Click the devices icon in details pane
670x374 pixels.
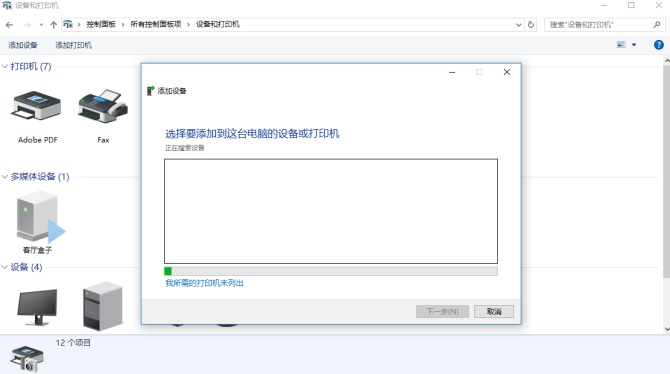(27, 359)
